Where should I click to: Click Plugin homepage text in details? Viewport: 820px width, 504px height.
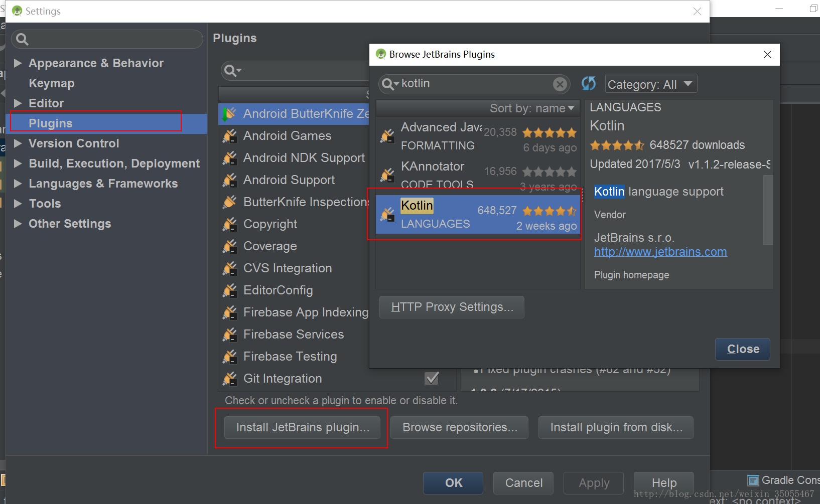point(631,275)
